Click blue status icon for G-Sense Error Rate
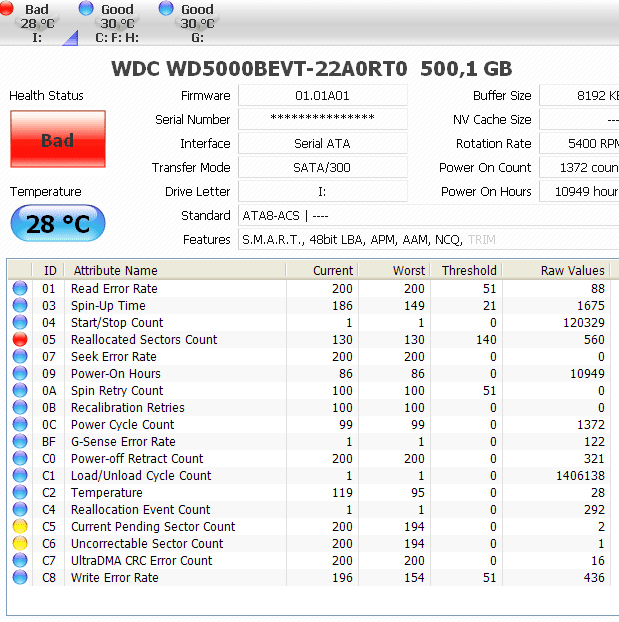The width and height of the screenshot is (619, 622). point(20,442)
